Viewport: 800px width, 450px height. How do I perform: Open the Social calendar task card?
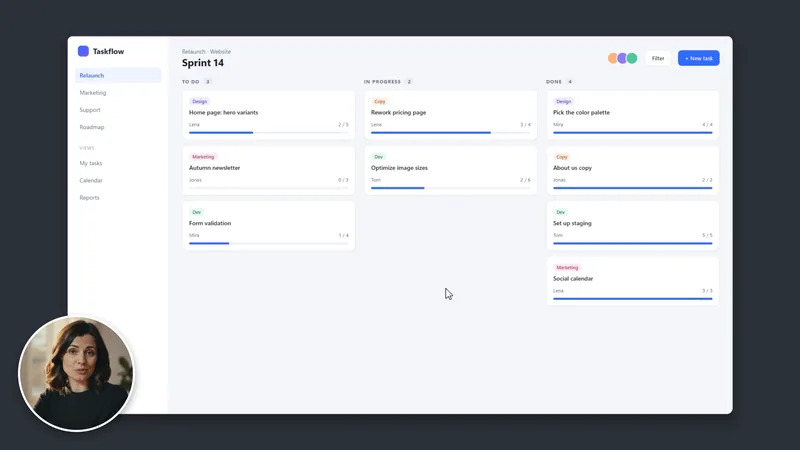pyautogui.click(x=633, y=281)
